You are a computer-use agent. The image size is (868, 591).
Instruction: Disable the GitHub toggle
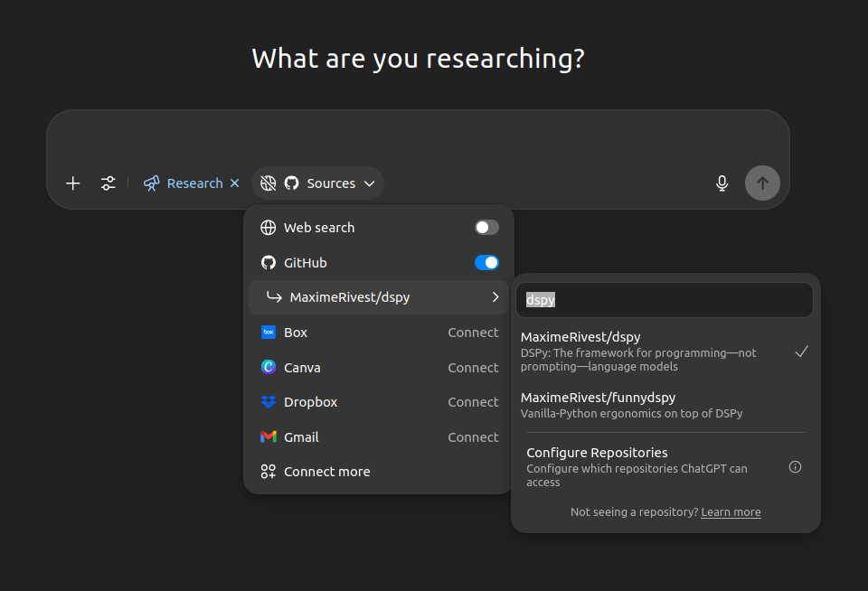486,263
